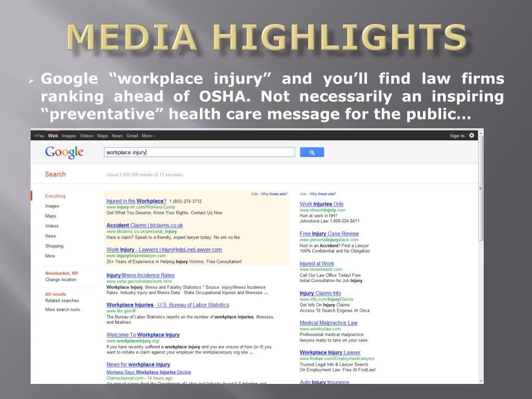Open Medical Malpractice Law ad

(328, 323)
